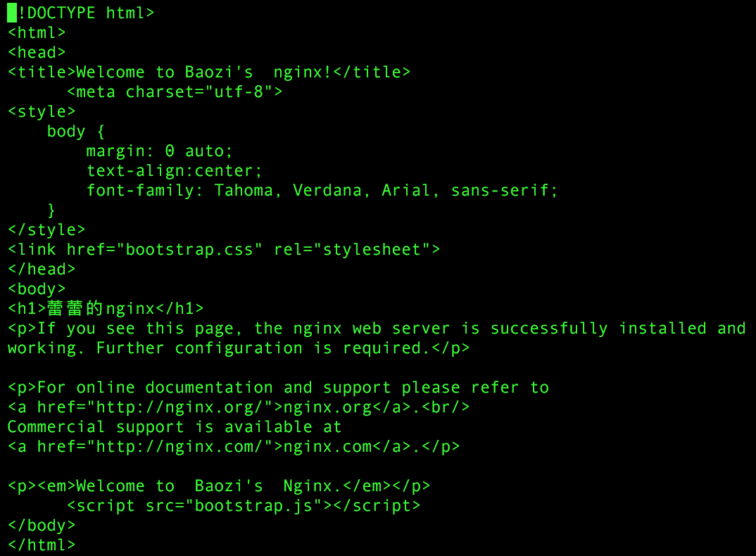Click the word "successfully" in the paragraph

click(x=548, y=328)
